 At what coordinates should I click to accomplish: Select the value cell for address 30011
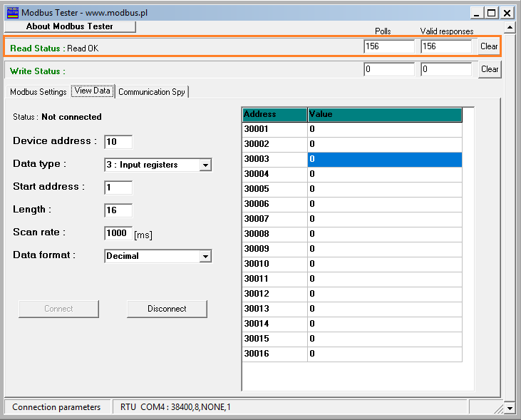[385, 280]
